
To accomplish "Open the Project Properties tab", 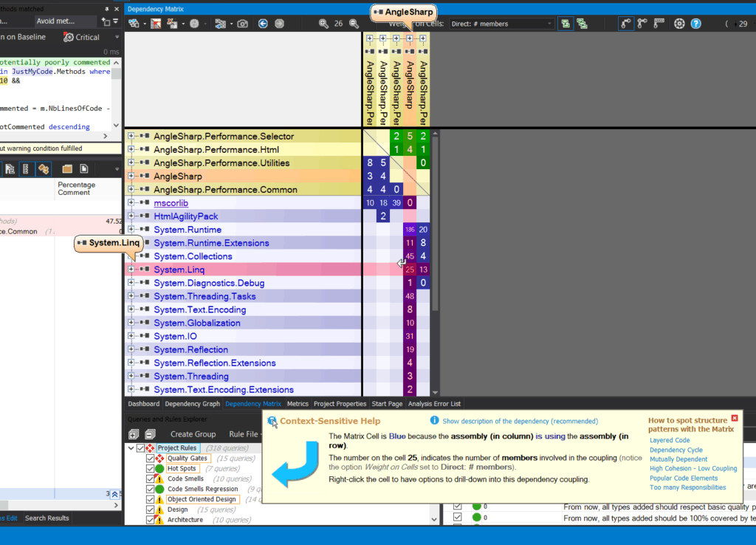I will 340,404.
